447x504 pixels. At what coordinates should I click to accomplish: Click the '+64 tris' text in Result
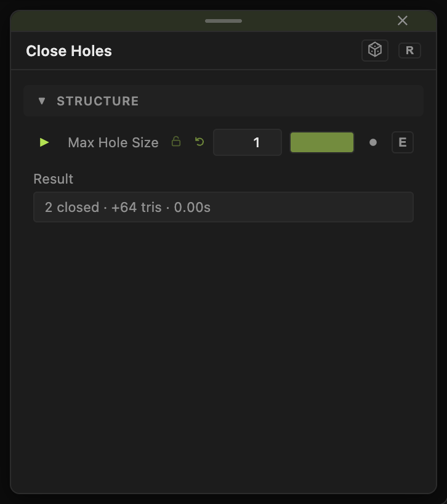(136, 207)
